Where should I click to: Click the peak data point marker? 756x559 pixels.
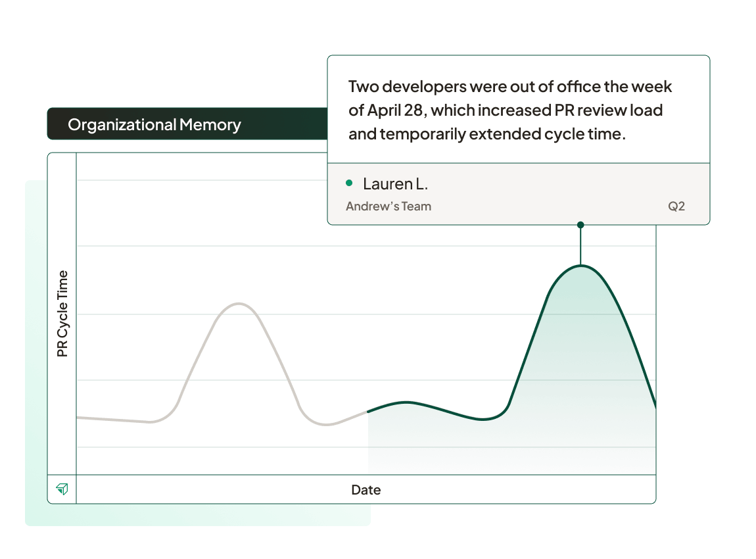pyautogui.click(x=580, y=224)
